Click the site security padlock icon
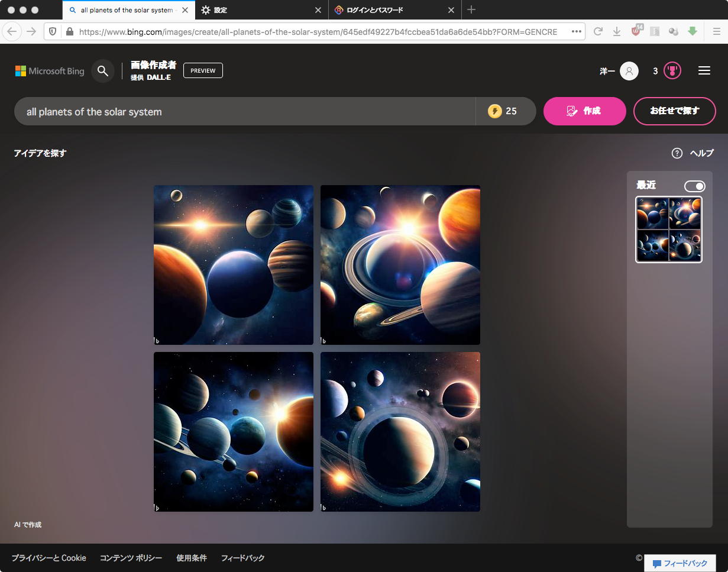This screenshot has width=728, height=572. click(x=70, y=32)
